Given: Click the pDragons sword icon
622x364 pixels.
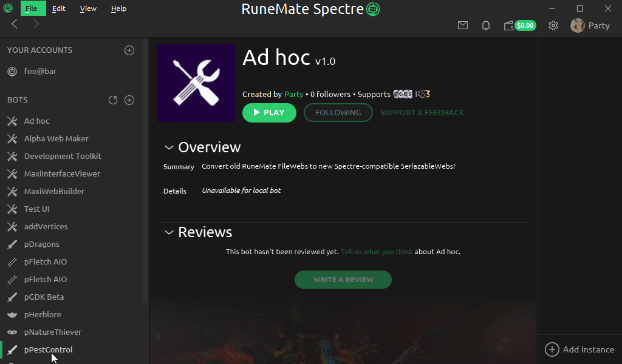Looking at the screenshot, I should 12,244.
